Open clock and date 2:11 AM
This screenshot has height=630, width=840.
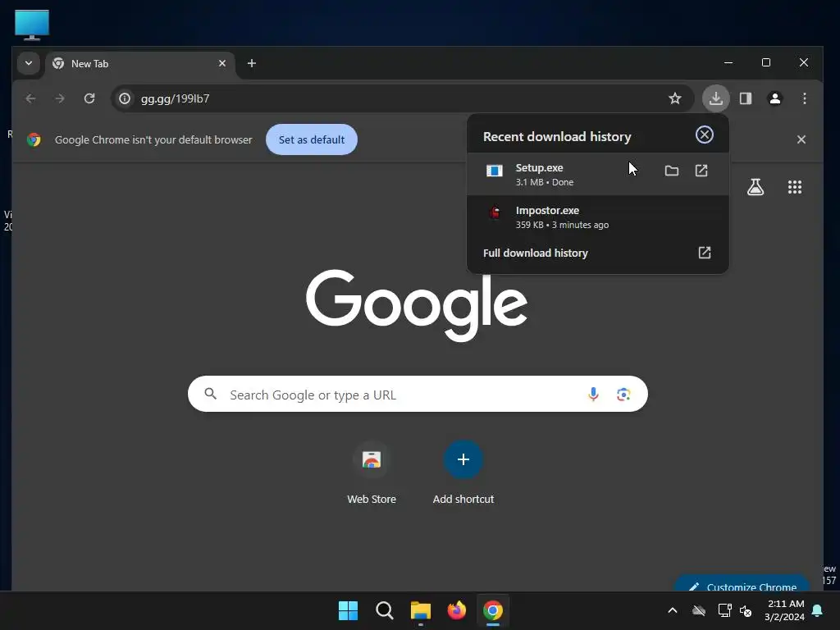point(784,610)
